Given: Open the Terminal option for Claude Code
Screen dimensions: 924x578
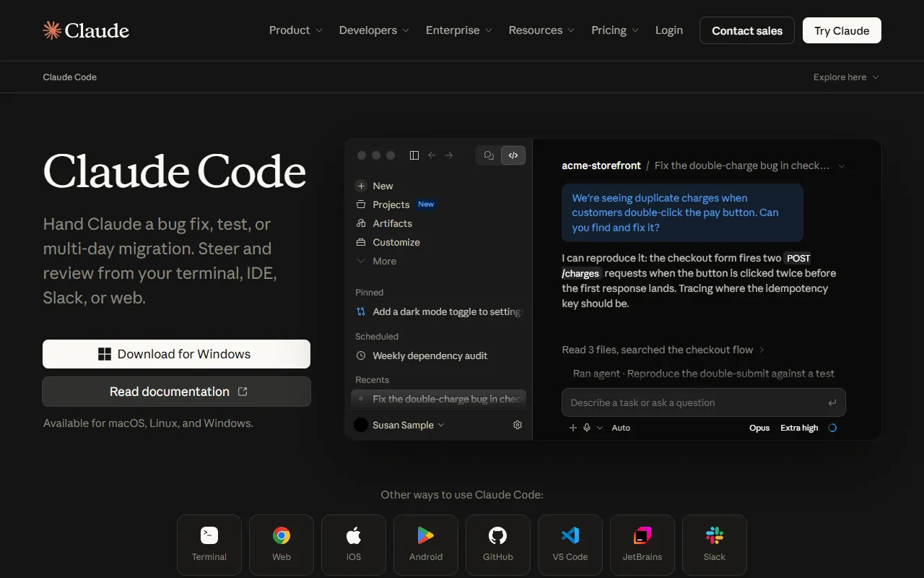Looking at the screenshot, I should pyautogui.click(x=209, y=545).
